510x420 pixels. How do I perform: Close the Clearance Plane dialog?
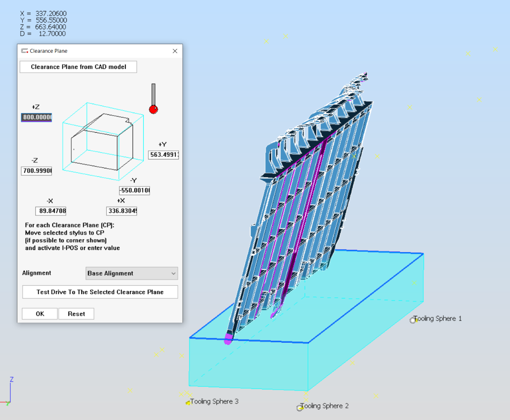click(x=175, y=51)
